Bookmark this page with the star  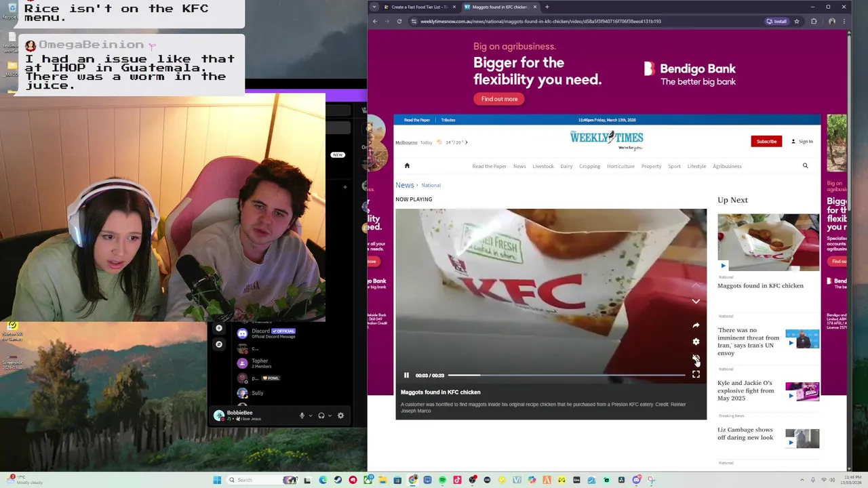pyautogui.click(x=797, y=21)
